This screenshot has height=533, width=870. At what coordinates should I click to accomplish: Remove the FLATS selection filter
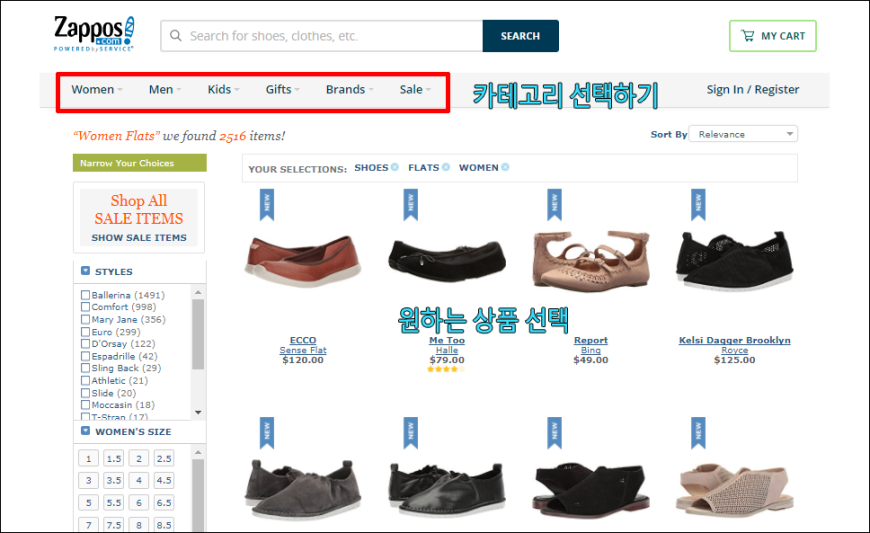click(446, 167)
